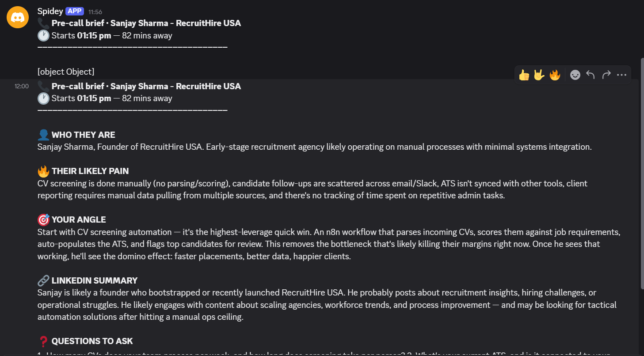The image size is (644, 356).
Task: Open the add reaction smiley picker
Action: point(575,75)
